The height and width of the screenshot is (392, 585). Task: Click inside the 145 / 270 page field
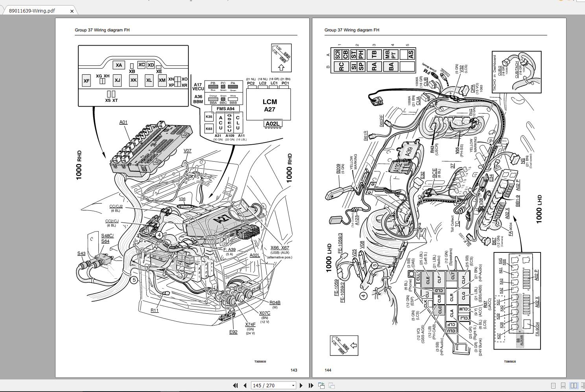(263, 386)
